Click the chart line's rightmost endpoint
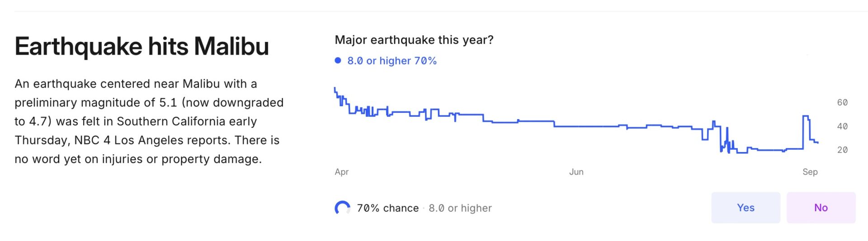 [x=818, y=143]
